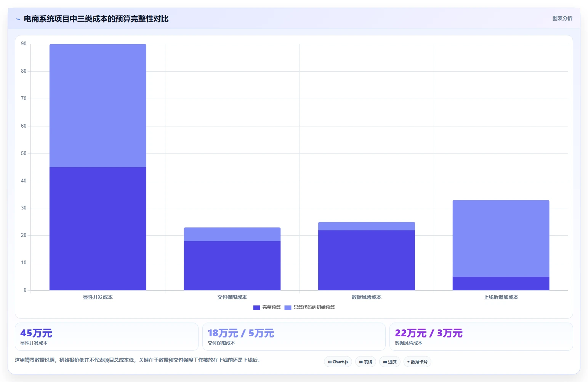Screen dimensions: 588x382
Task: Click the description sentence starting 这组情景数据说明
Action: coord(138,360)
